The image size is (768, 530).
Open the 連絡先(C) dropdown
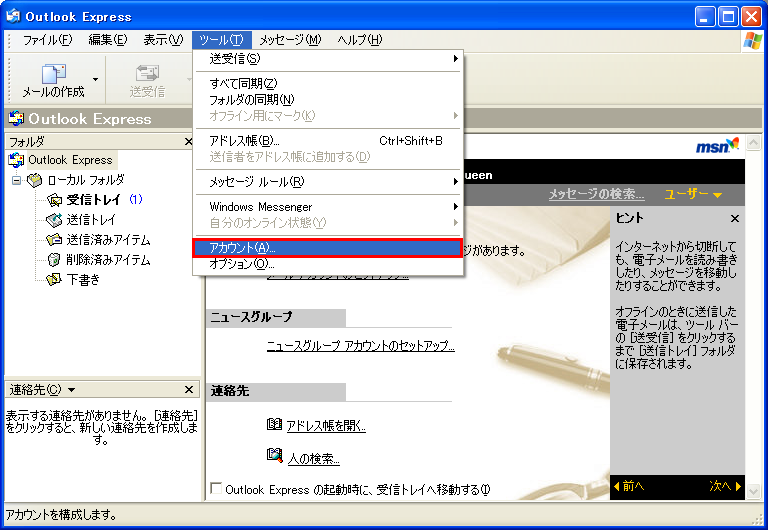[x=72, y=390]
